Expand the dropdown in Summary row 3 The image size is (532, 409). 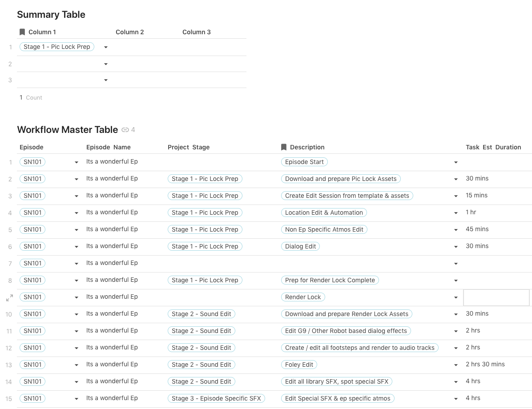click(x=106, y=80)
